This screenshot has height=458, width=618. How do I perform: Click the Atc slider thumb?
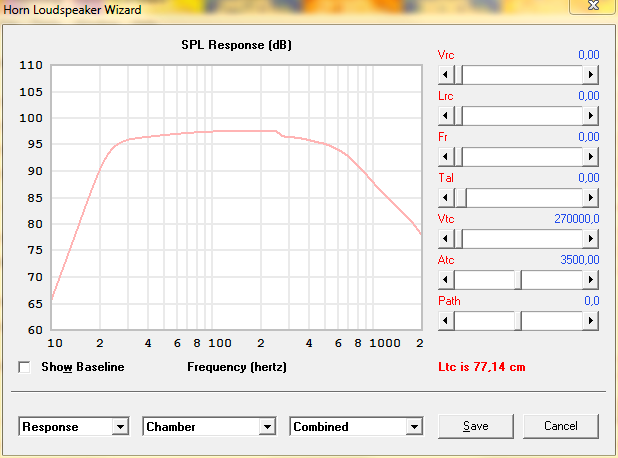coord(518,280)
